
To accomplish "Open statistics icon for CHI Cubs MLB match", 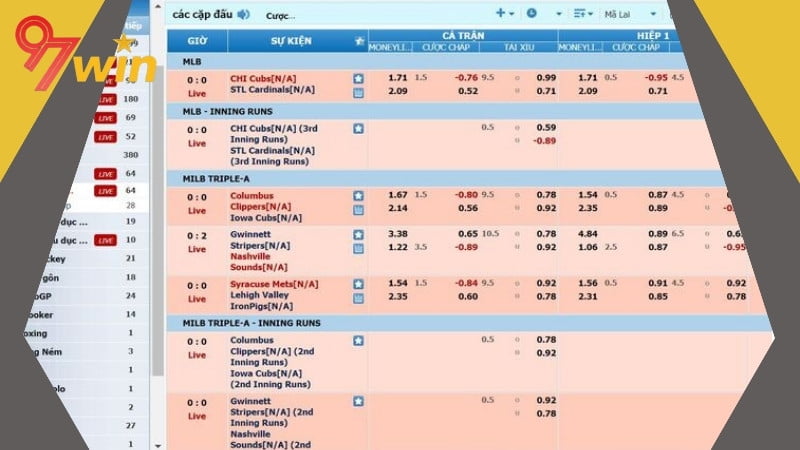I will pyautogui.click(x=358, y=92).
